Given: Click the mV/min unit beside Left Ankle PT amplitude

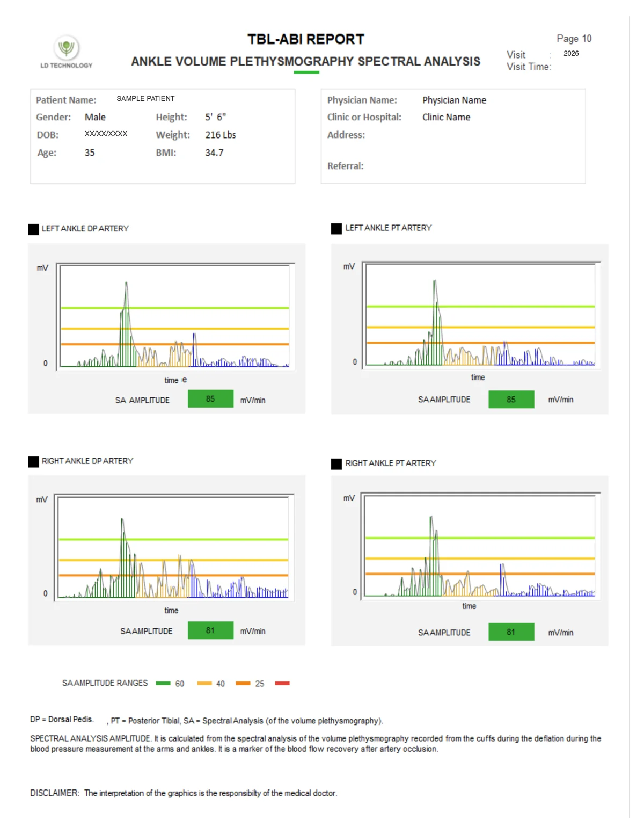Looking at the screenshot, I should pyautogui.click(x=561, y=400).
